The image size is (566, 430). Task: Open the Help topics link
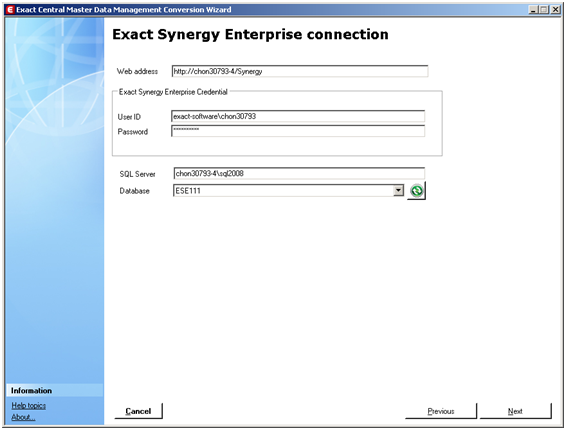29,405
